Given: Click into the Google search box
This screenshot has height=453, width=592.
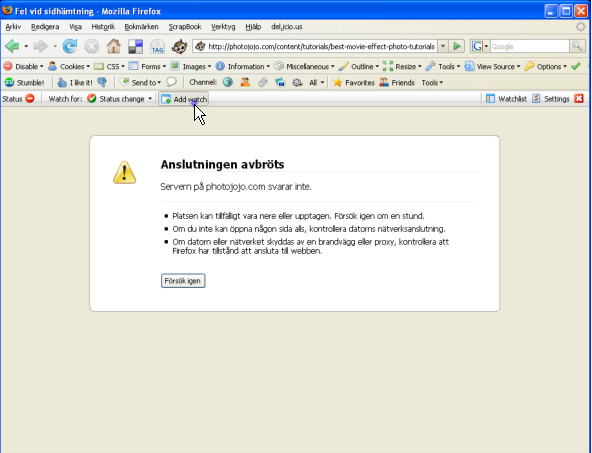Looking at the screenshot, I should 529,46.
